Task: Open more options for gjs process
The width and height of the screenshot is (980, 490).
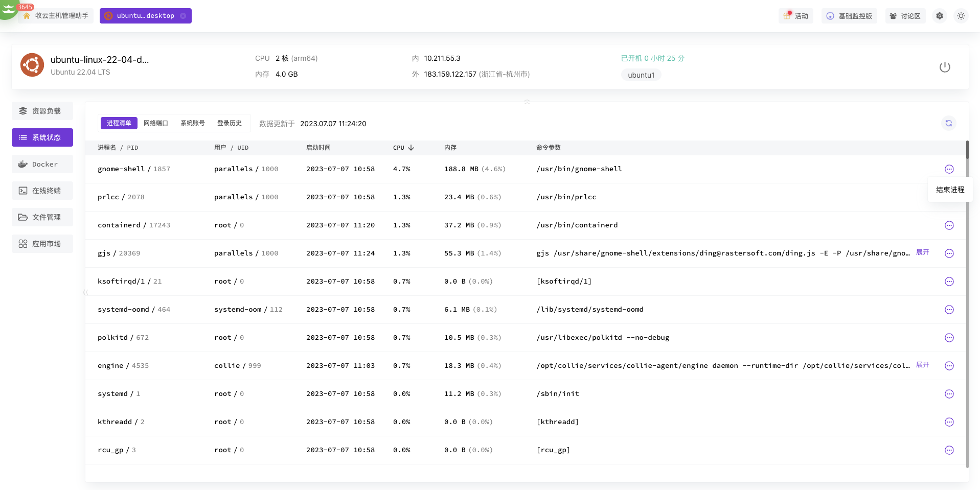Action: point(949,253)
